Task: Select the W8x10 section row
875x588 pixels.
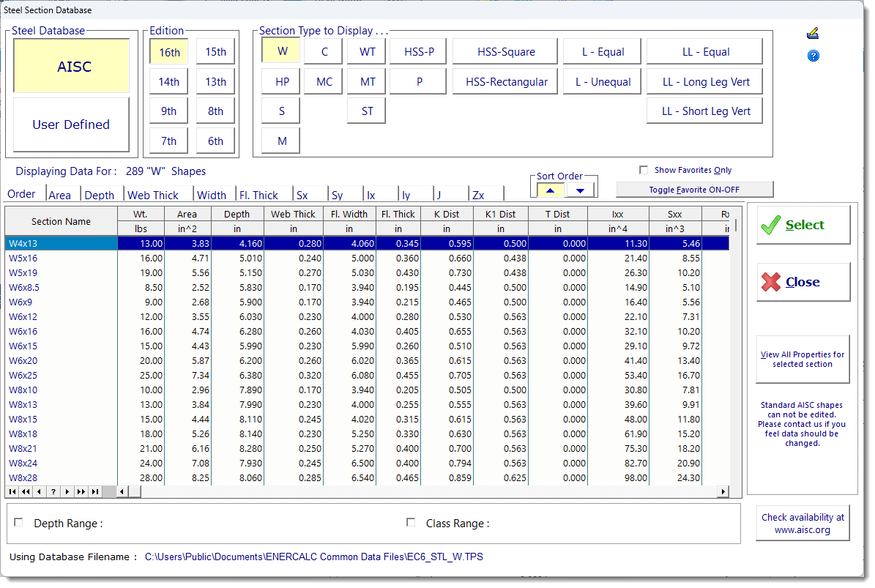Action: 367,390
